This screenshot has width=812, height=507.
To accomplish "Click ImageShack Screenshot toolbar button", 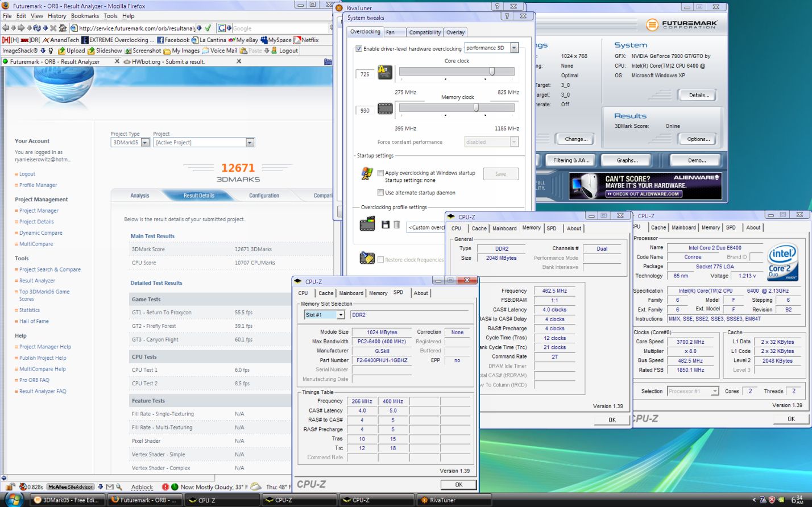I will point(143,51).
